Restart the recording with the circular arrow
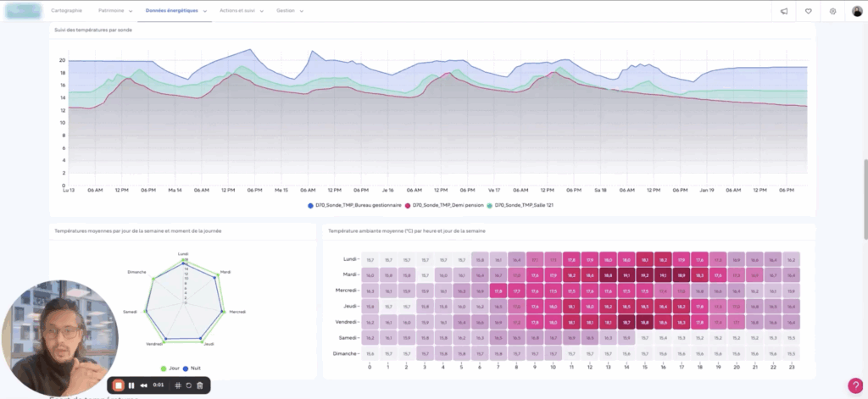 tap(188, 385)
